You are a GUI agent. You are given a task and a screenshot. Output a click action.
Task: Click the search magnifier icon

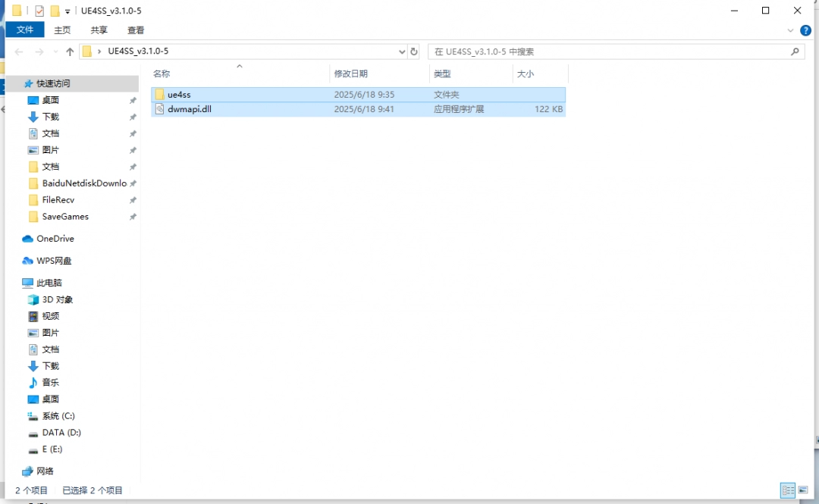click(x=795, y=52)
